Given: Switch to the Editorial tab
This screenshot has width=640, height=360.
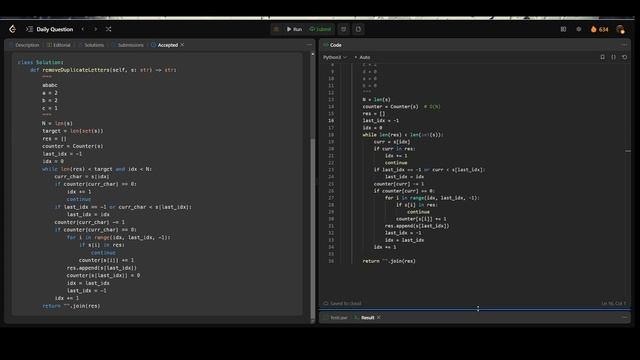Looking at the screenshot, I should (x=59, y=45).
